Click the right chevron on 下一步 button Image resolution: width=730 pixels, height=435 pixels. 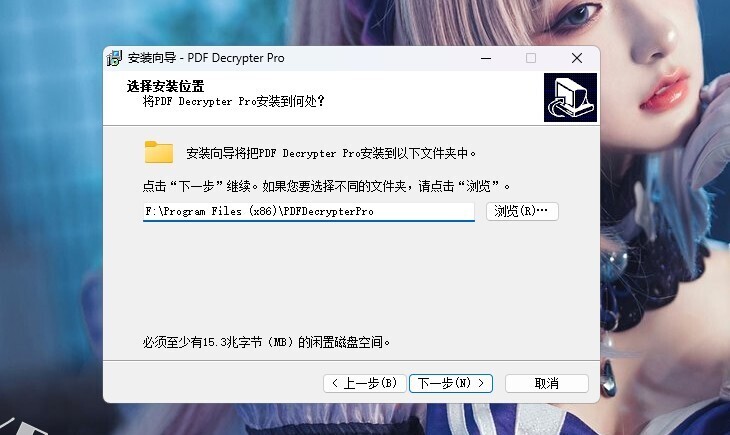[x=481, y=383]
